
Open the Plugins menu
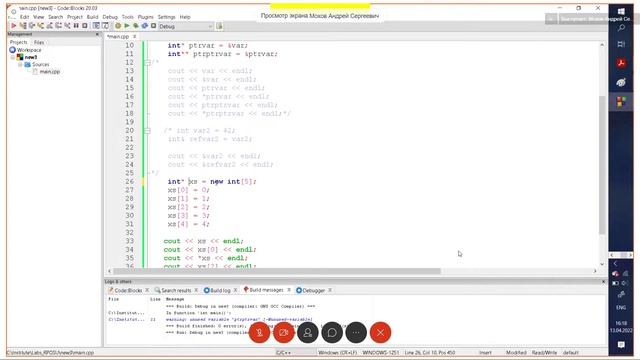[146, 17]
